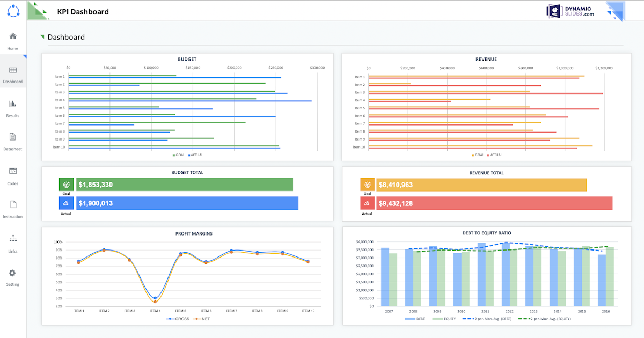Open the Results section in the sidebar
Viewport: 644px width, 338px height.
click(12, 107)
